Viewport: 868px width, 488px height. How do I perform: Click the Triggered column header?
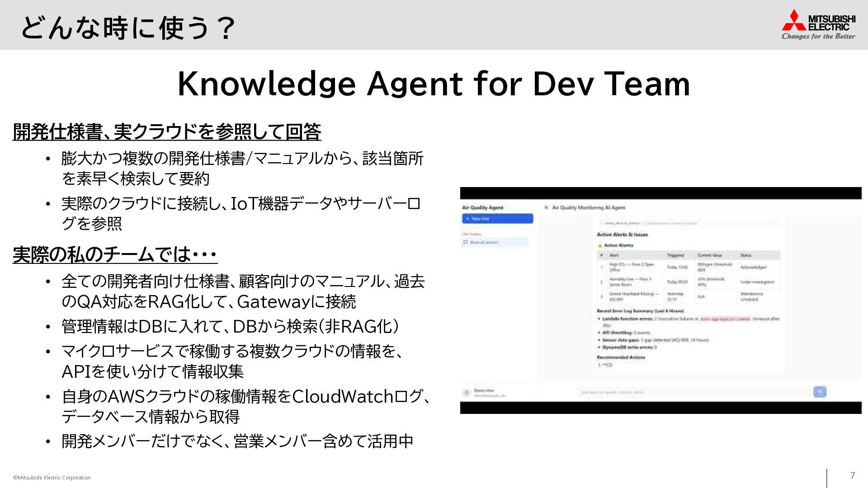(675, 255)
